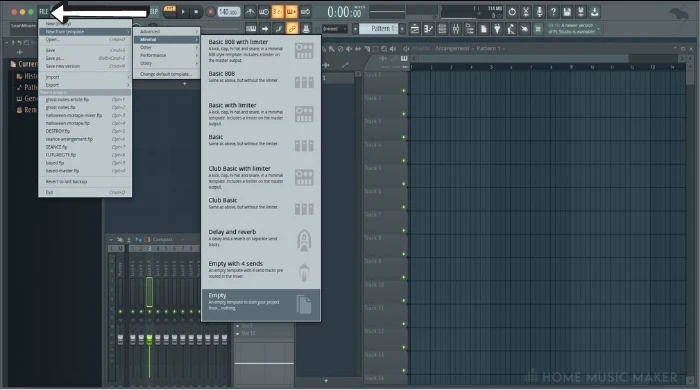Select the Basic 808 with limiter template
700x390 pixels.
(x=261, y=51)
